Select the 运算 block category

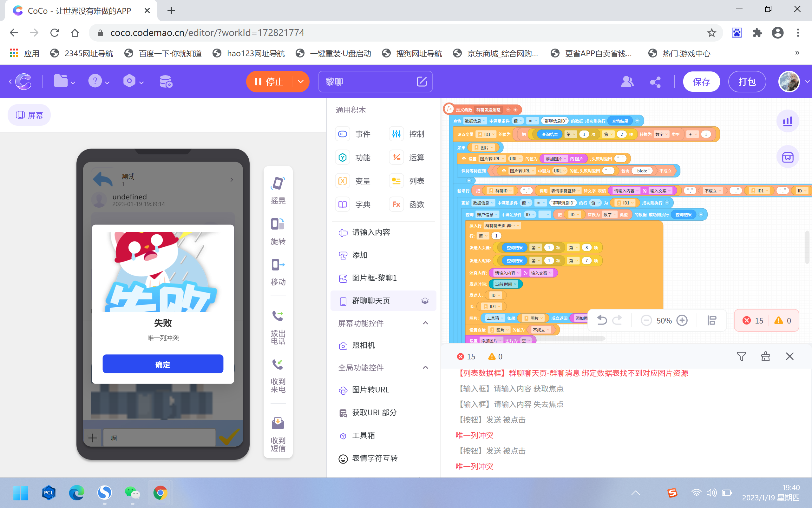(407, 157)
